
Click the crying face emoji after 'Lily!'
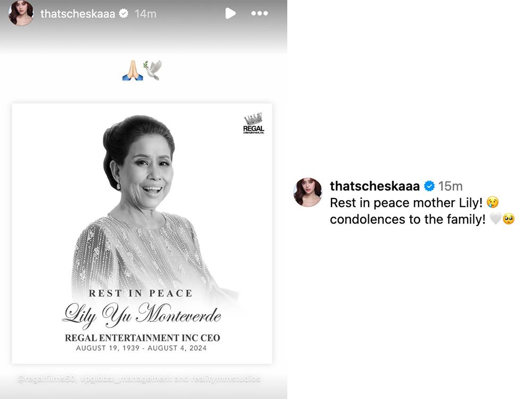[x=492, y=203]
